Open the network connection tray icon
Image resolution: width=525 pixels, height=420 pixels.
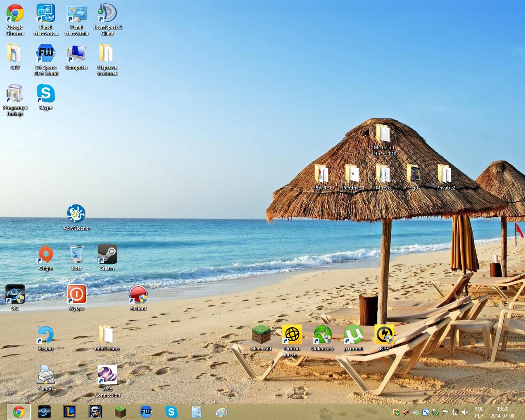pos(455,412)
